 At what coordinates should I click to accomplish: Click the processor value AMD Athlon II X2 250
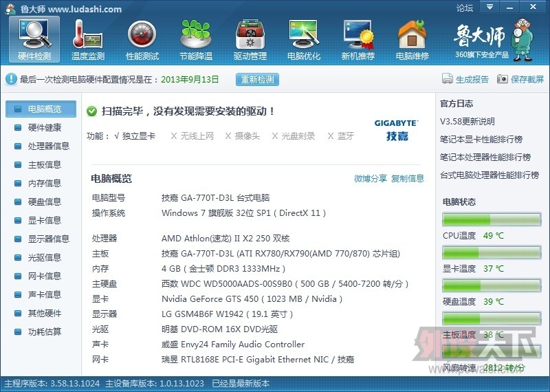(x=225, y=239)
